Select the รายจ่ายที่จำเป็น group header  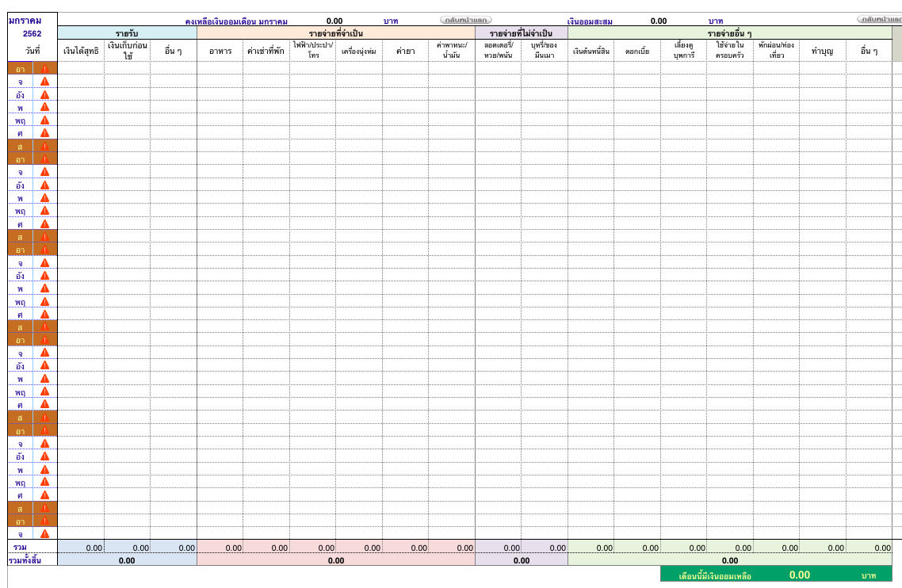click(336, 33)
